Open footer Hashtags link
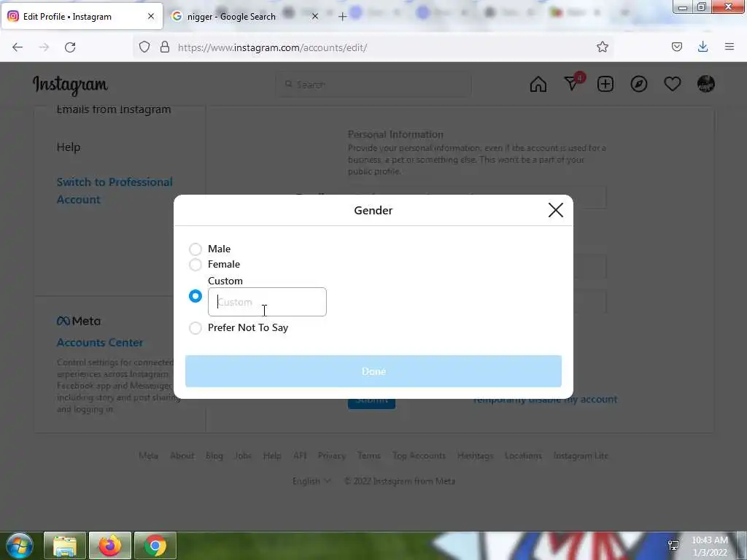 pos(476,456)
